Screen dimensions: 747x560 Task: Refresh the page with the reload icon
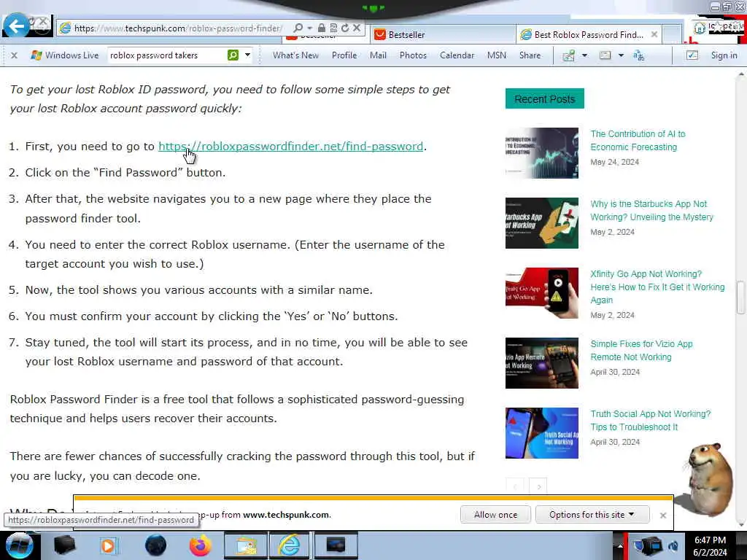(345, 28)
